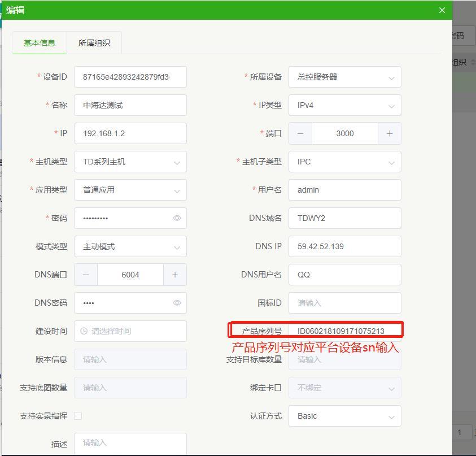Decrease DNS端口 with minus button
The width and height of the screenshot is (476, 456).
(86, 275)
